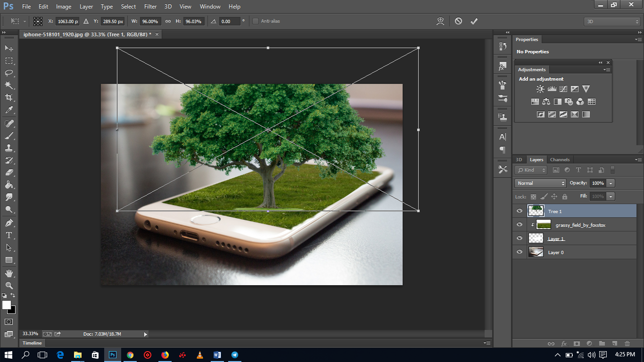Open the layer filter Kind dropdown
Viewport: 644px width, 362px height.
tap(531, 170)
